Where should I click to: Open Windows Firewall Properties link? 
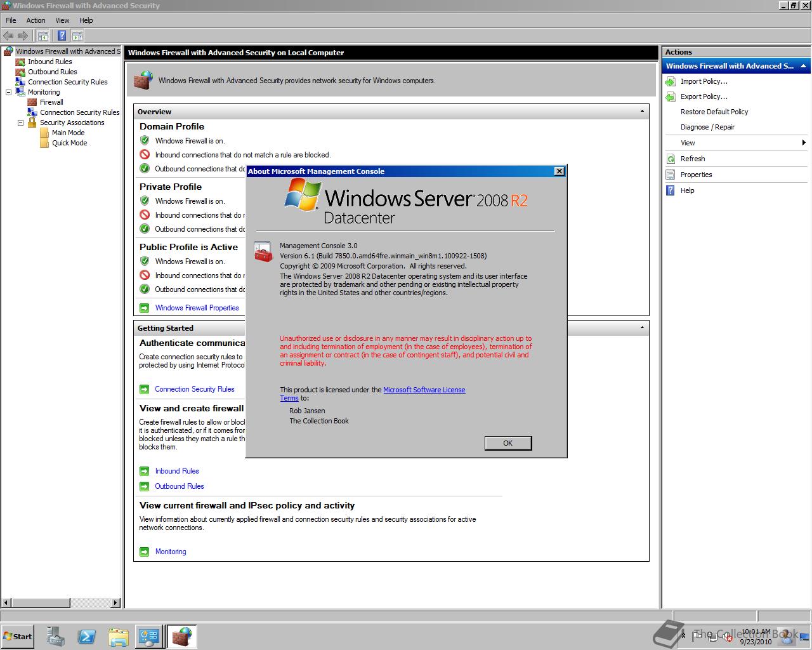(197, 308)
